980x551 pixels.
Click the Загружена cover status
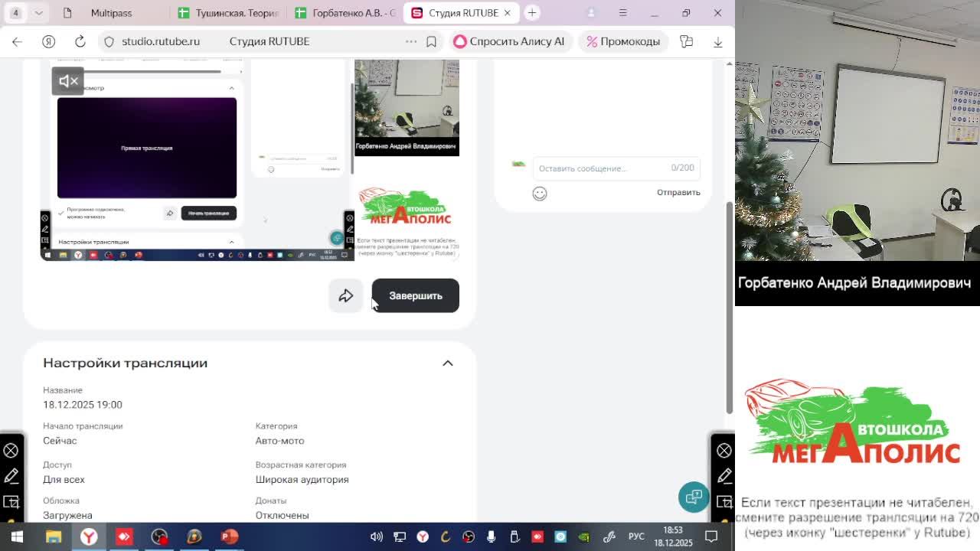pyautogui.click(x=67, y=516)
